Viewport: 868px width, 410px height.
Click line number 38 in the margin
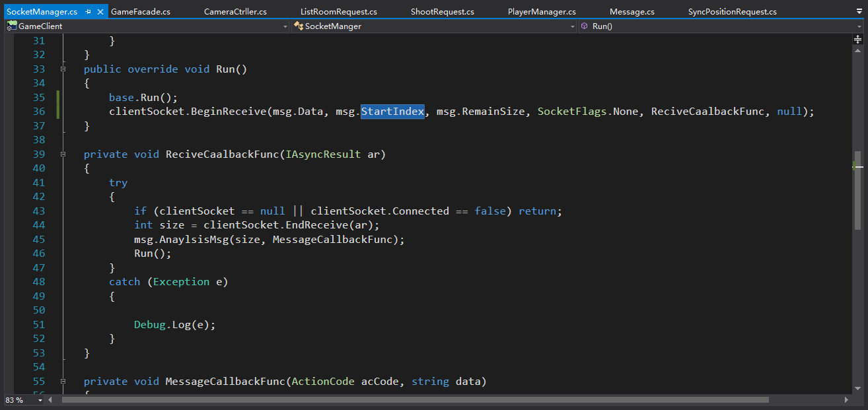coord(38,140)
